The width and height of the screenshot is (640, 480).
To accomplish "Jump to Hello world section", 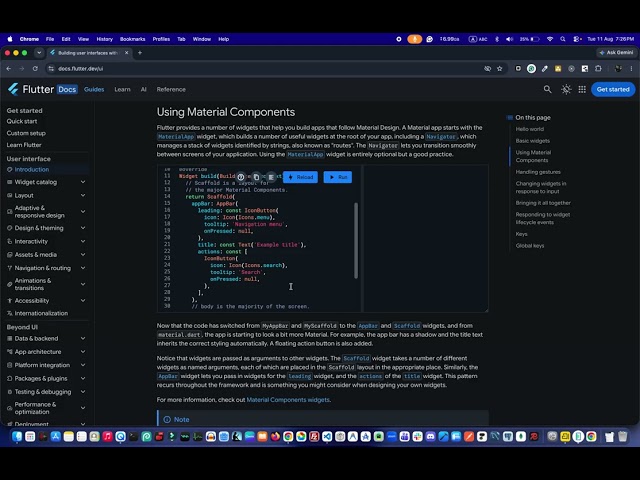I will click(529, 129).
